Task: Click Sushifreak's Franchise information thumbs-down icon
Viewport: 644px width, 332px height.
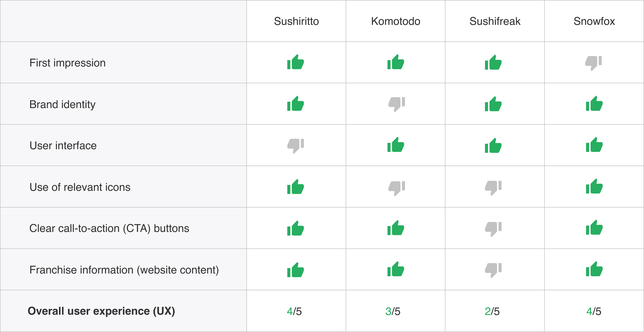Action: pyautogui.click(x=493, y=270)
